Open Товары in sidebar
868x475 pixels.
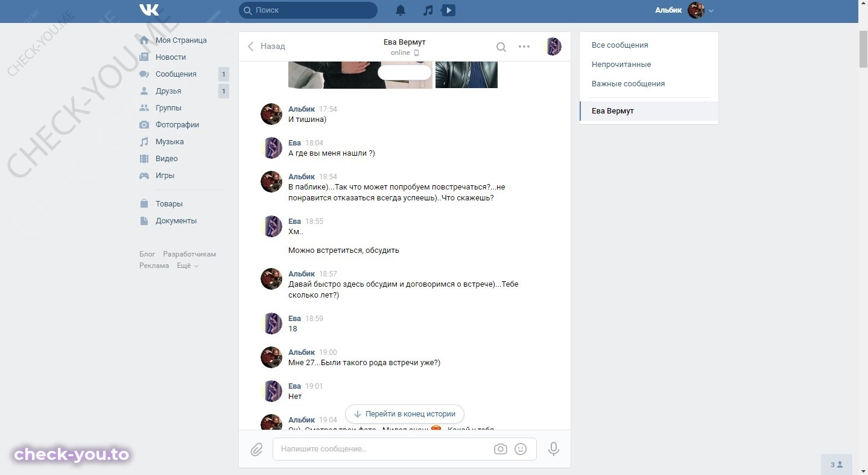169,204
